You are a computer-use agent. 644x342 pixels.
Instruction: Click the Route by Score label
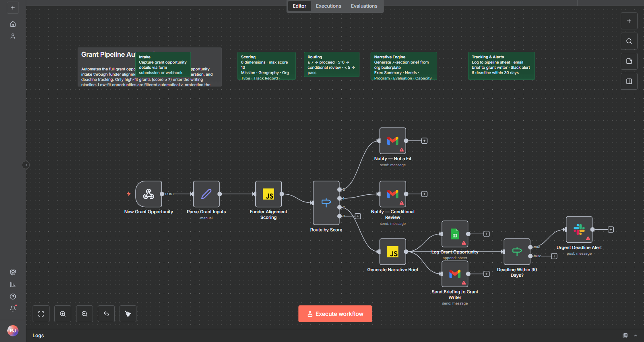pos(326,230)
